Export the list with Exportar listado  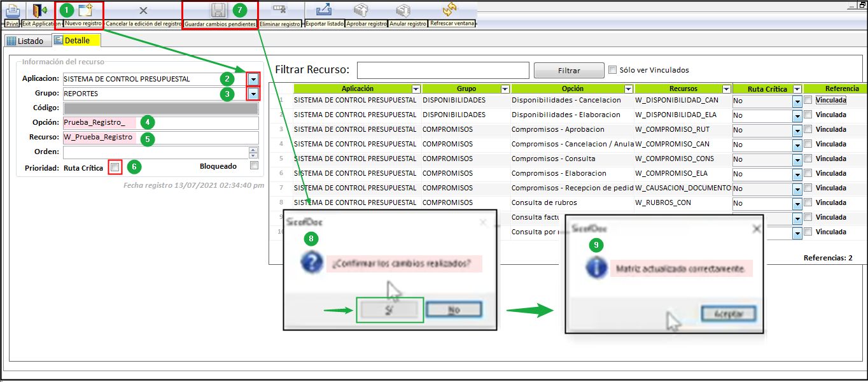click(x=323, y=10)
